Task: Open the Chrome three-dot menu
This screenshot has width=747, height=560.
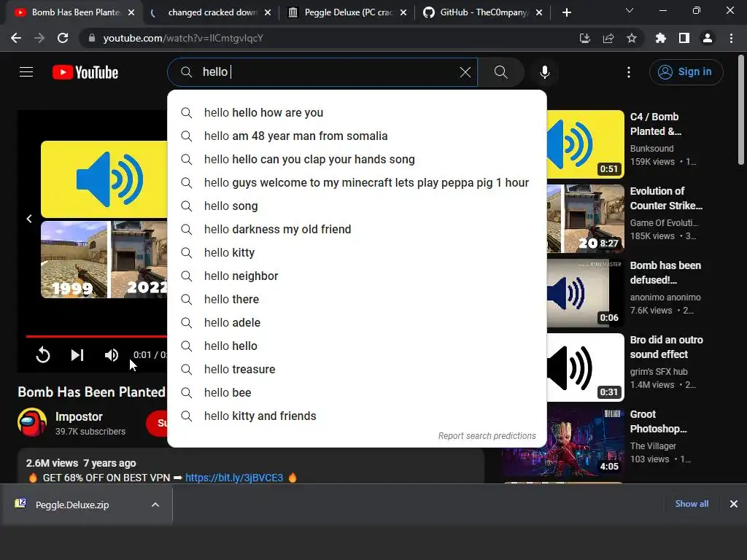Action: (x=731, y=38)
